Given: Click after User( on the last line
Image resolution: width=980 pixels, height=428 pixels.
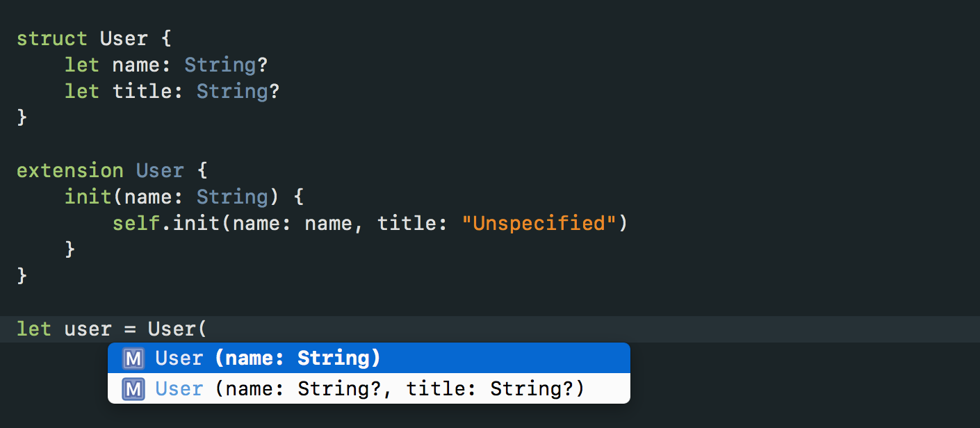Looking at the screenshot, I should pos(209,329).
